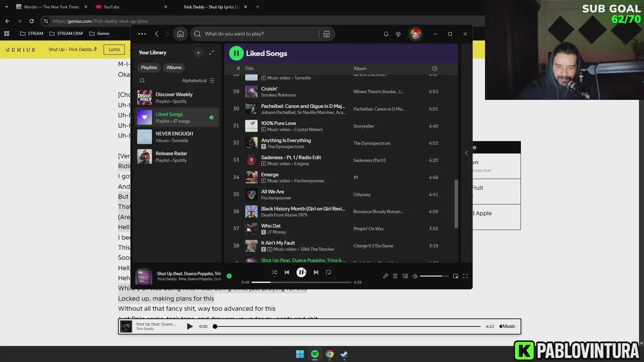644x362 pixels.
Task: Skip to the previous track
Action: 287,273
